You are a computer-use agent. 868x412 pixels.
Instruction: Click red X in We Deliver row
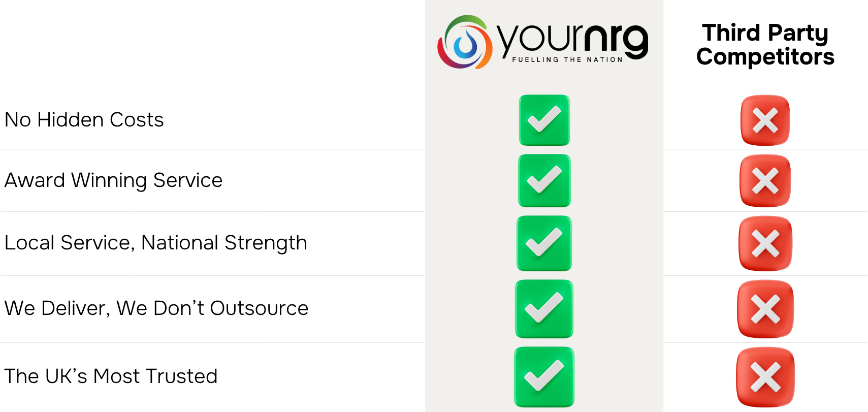765,309
